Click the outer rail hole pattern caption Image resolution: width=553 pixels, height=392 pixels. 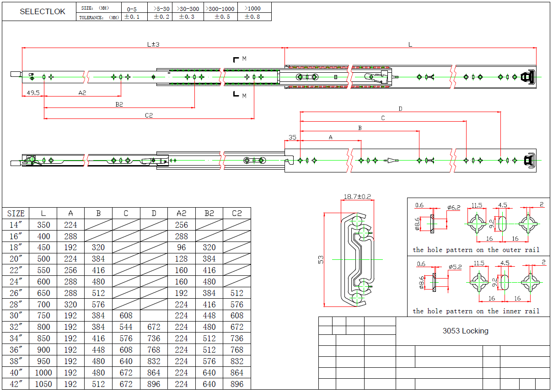click(x=476, y=250)
